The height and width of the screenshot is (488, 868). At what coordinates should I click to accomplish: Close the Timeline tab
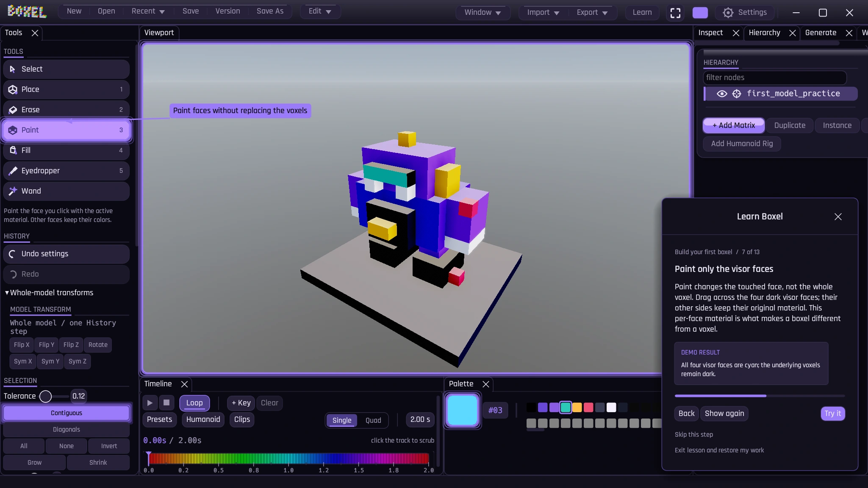pos(184,384)
